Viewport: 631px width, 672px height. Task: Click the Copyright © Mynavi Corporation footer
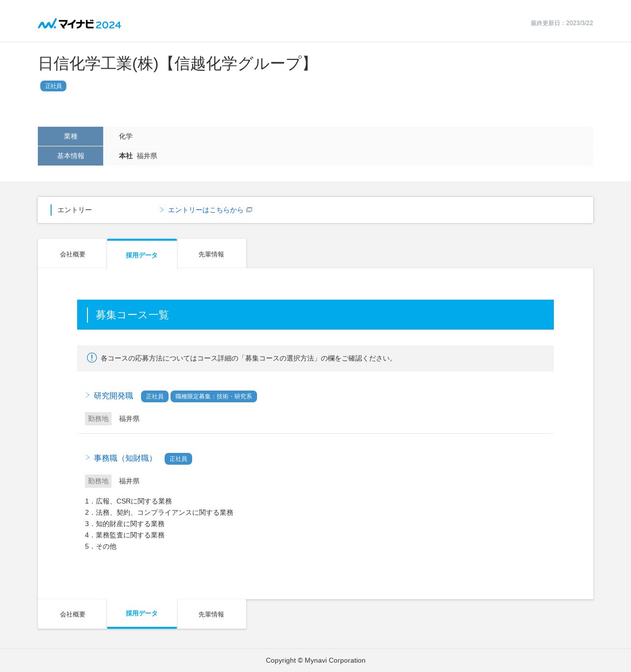point(315,660)
